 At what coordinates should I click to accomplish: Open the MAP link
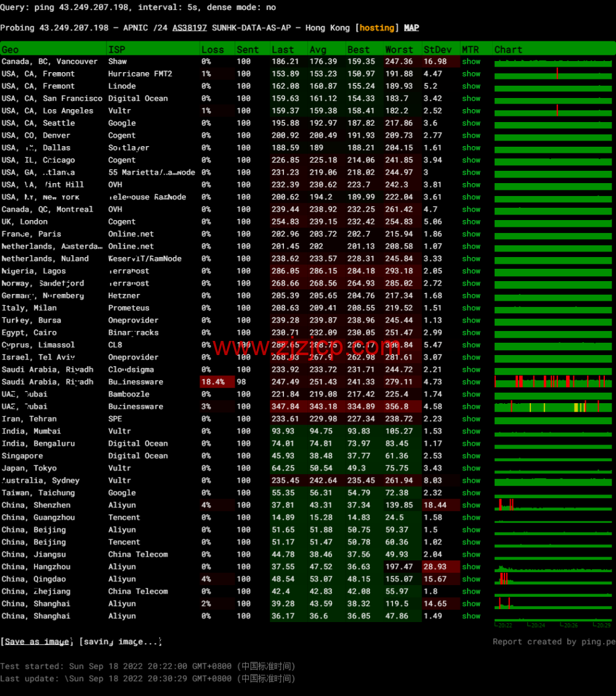tap(411, 28)
